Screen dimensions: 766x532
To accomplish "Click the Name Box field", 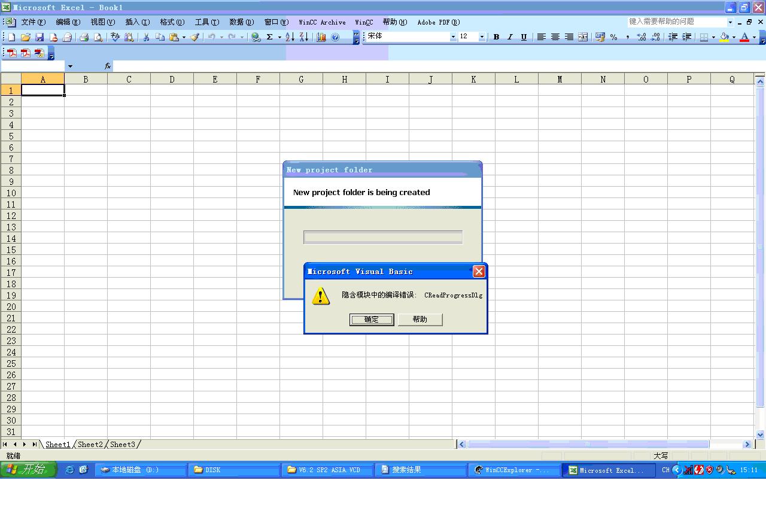I will 33,66.
